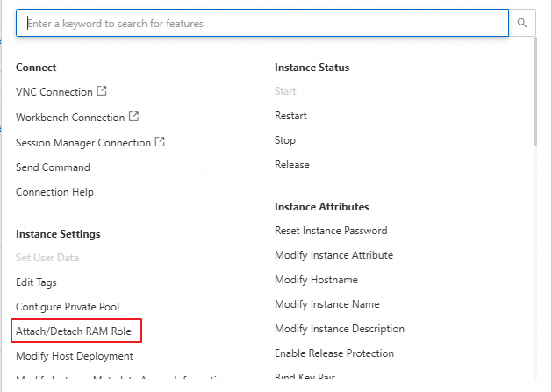Screen dimensions: 552x392
Task: Select Reset Instance Password
Action: click(x=331, y=231)
